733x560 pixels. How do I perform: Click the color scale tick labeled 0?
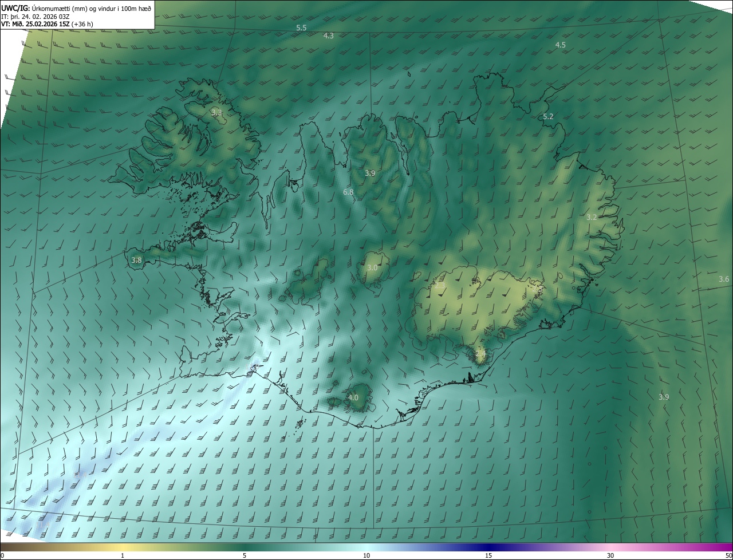pos(2,555)
